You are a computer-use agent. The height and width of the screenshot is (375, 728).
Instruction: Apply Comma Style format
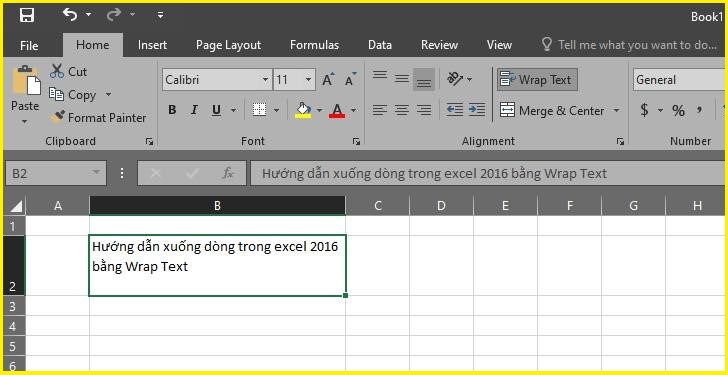click(699, 110)
